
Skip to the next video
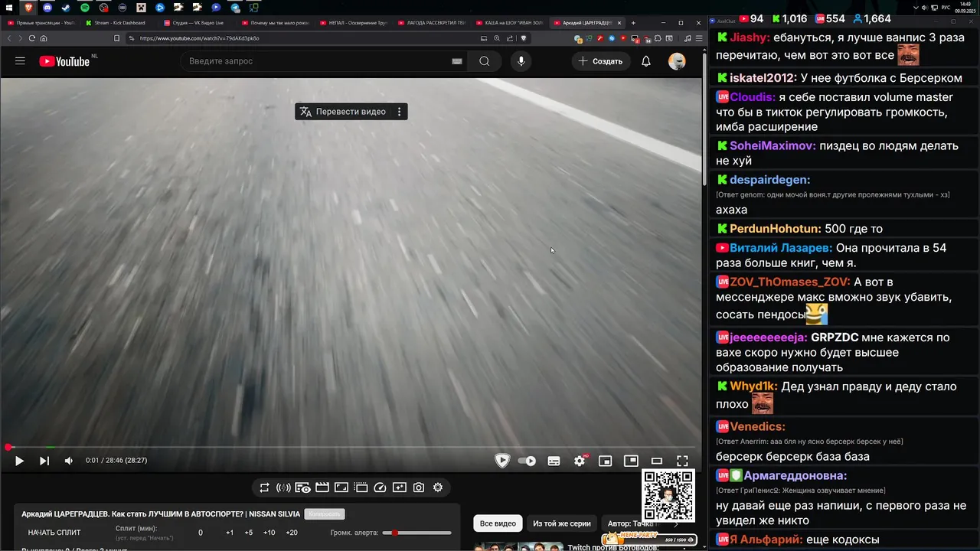click(44, 461)
